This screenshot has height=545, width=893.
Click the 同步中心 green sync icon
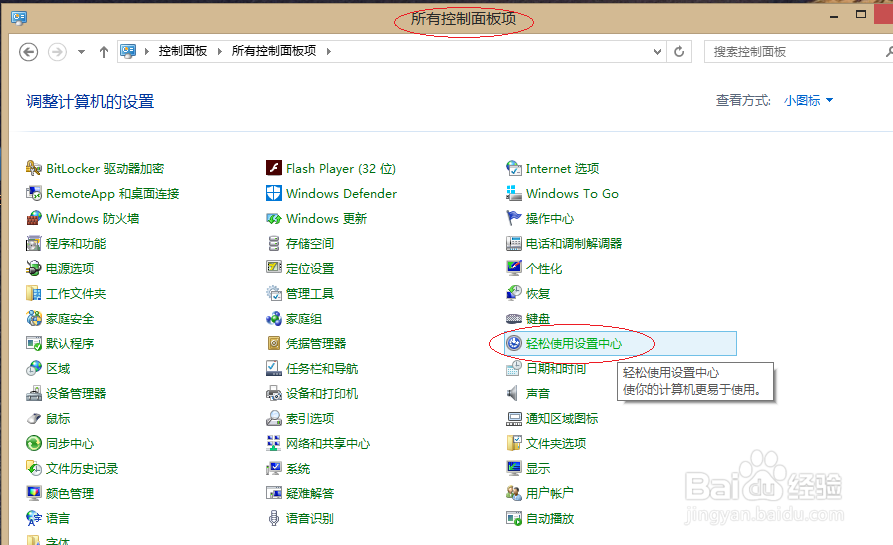click(x=34, y=443)
